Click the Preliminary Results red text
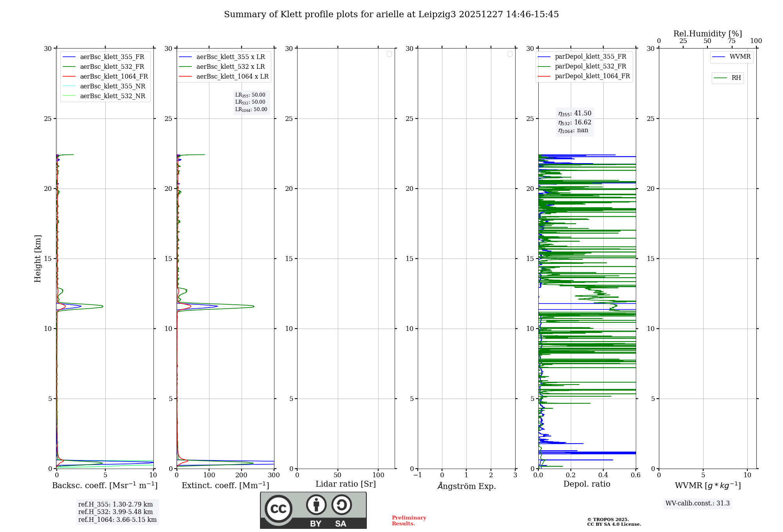 409,521
